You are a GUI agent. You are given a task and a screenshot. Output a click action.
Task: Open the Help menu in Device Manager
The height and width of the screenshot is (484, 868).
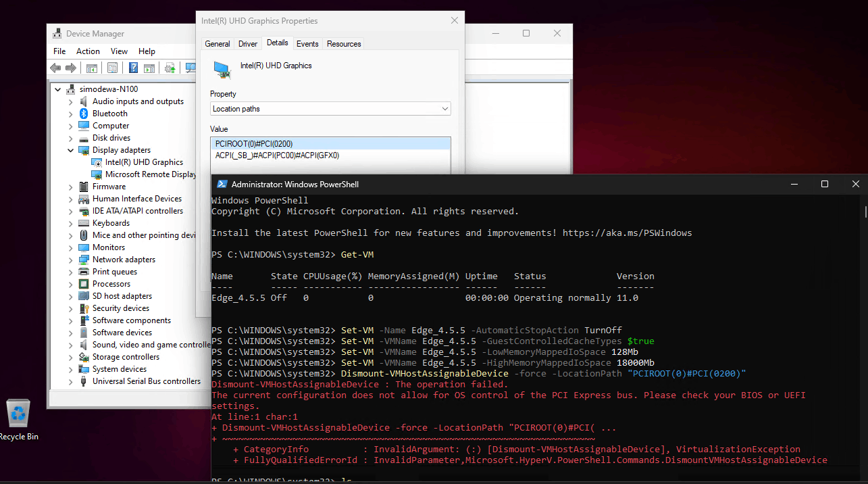(x=147, y=51)
